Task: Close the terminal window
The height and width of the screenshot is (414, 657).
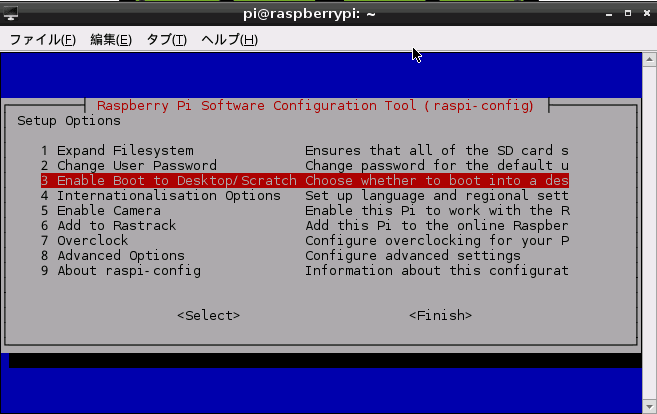Action: pyautogui.click(x=647, y=13)
